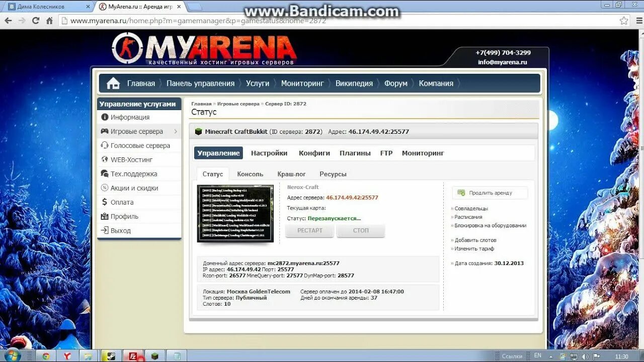
Task: Open the Главная menu item
Action: tap(141, 83)
